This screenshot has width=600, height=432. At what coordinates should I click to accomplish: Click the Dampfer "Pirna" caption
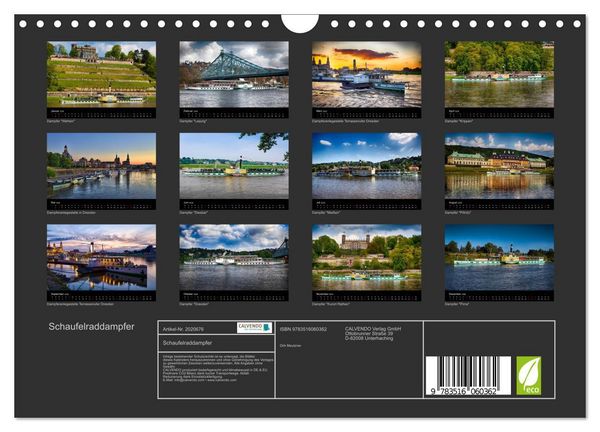click(x=457, y=304)
